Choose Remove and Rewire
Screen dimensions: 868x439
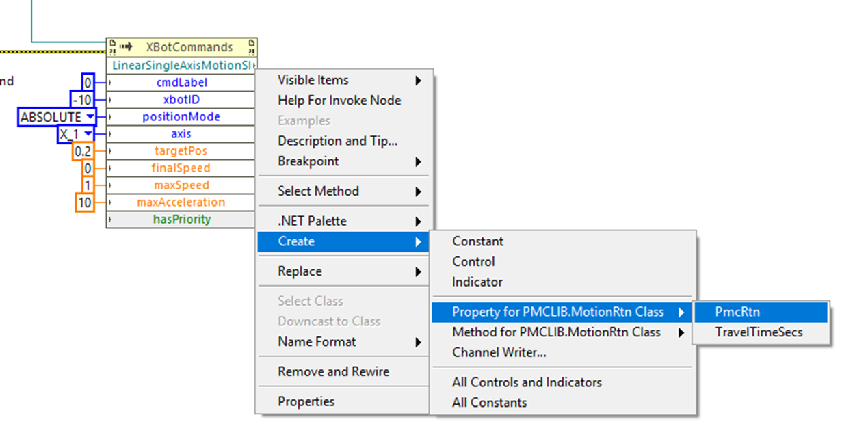click(x=333, y=372)
